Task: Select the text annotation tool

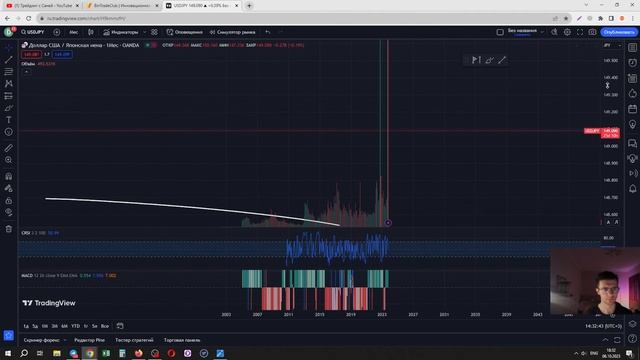Action: coord(9,120)
